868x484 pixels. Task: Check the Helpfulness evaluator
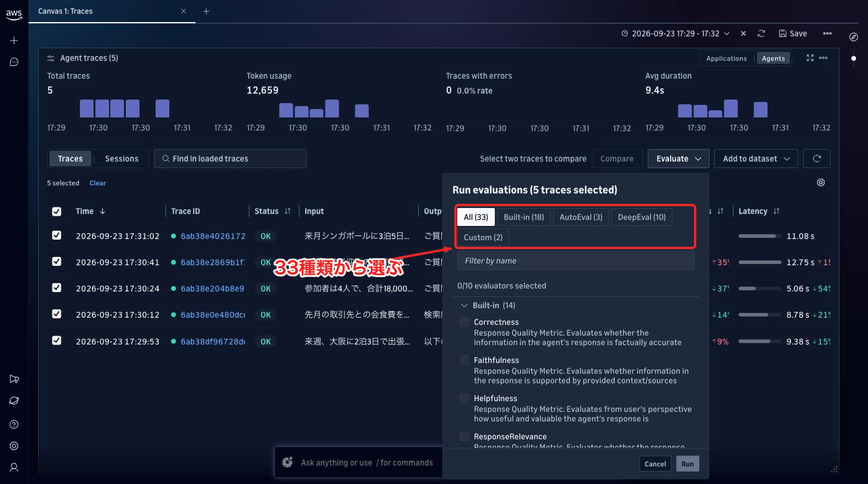(x=464, y=398)
